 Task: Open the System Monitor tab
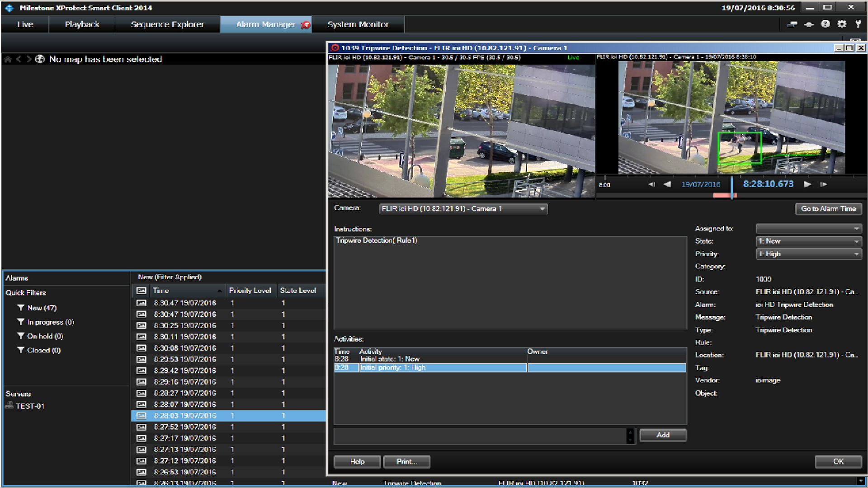pyautogui.click(x=358, y=24)
